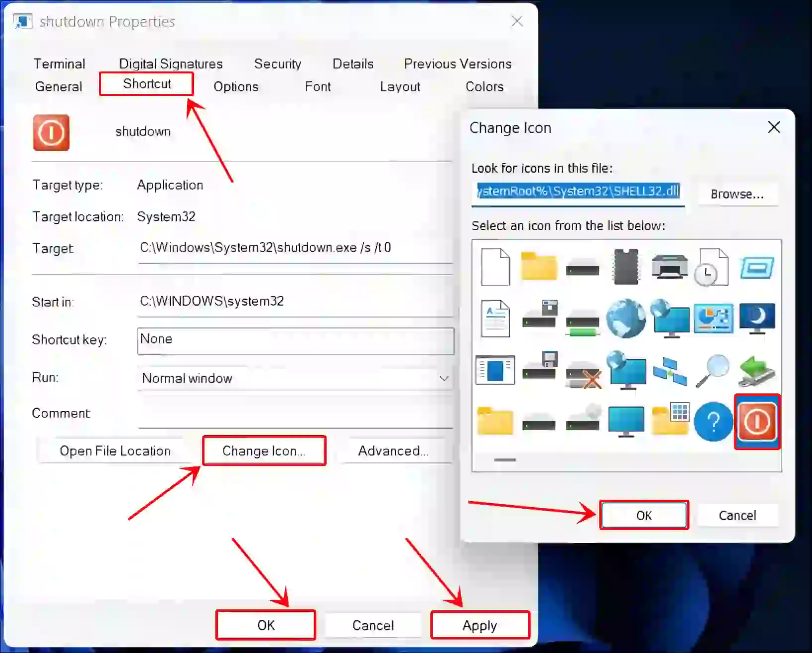Choose the plain globe icon

(x=626, y=319)
